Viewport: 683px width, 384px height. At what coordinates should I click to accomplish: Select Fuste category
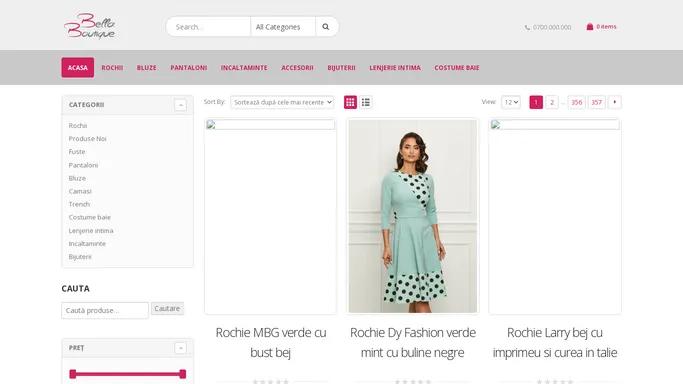[77, 152]
